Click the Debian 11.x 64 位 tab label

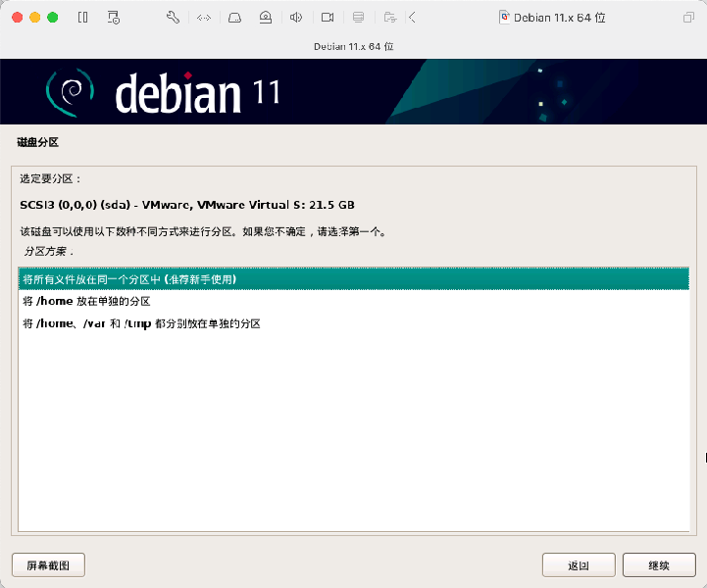tap(353, 46)
